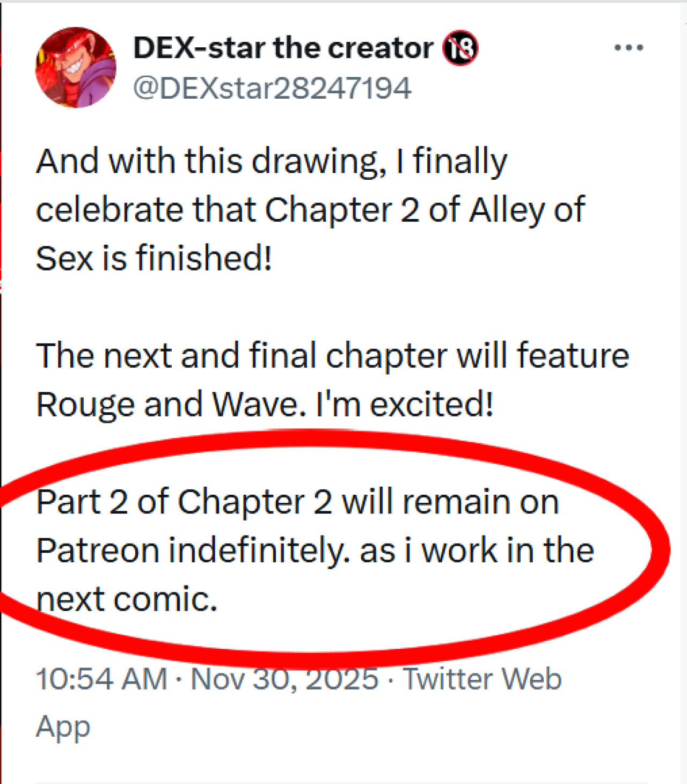This screenshot has height=784, width=687.
Task: Click the phrase 'I'm excited!'
Action: tap(405, 405)
